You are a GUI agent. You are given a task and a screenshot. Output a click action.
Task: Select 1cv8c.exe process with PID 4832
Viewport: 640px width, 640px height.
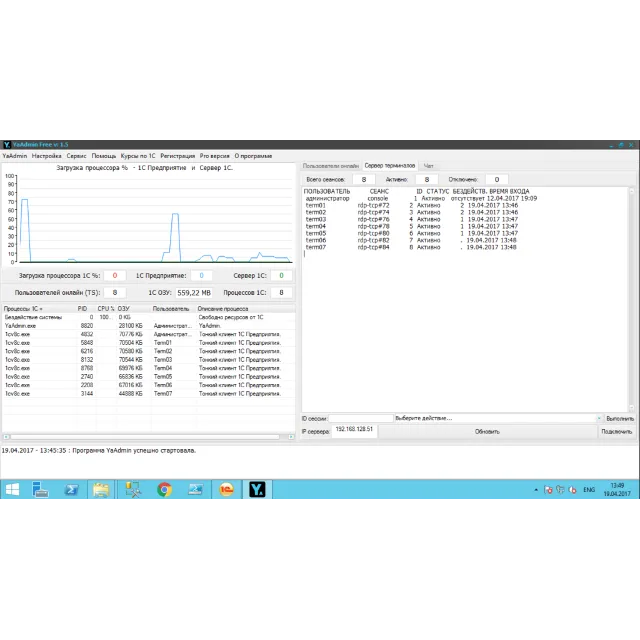point(149,334)
